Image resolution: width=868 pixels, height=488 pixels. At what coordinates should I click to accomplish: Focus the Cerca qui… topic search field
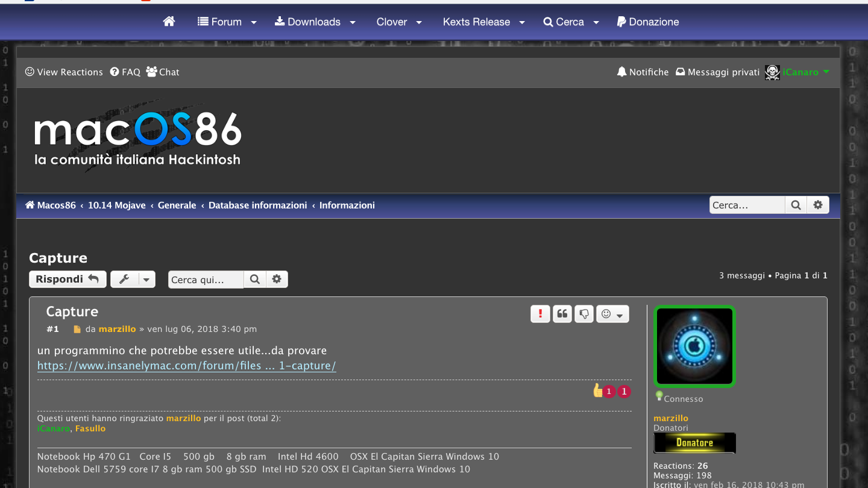(206, 280)
